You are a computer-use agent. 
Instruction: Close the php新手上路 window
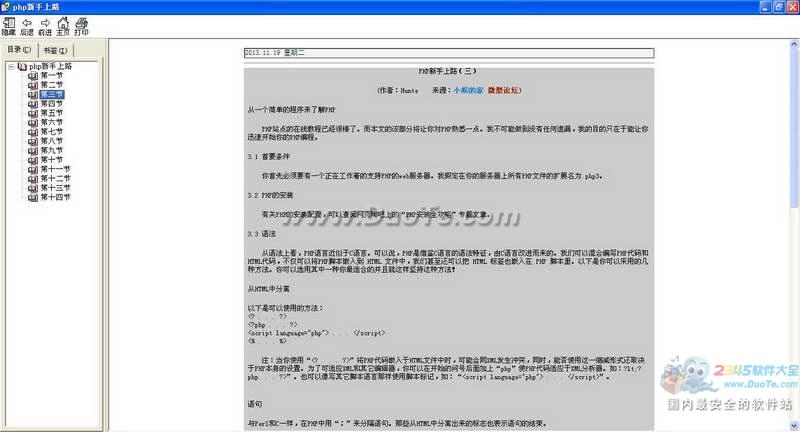click(792, 7)
